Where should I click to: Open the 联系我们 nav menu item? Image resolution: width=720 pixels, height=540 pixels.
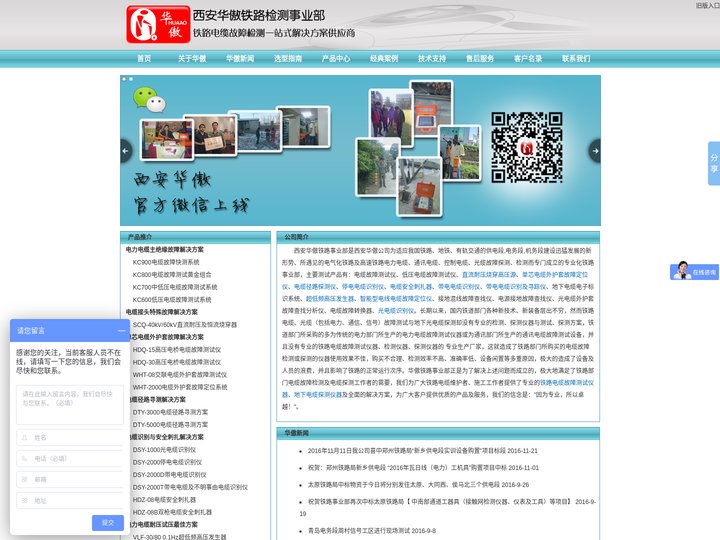(576, 58)
